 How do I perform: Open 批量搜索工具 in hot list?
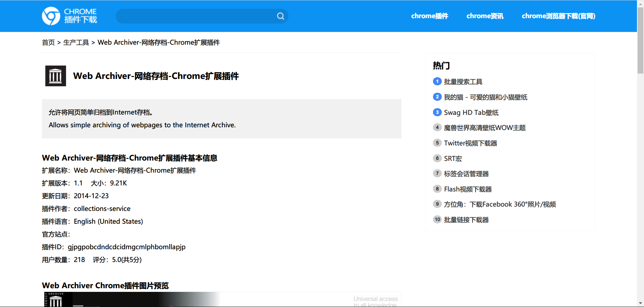463,82
